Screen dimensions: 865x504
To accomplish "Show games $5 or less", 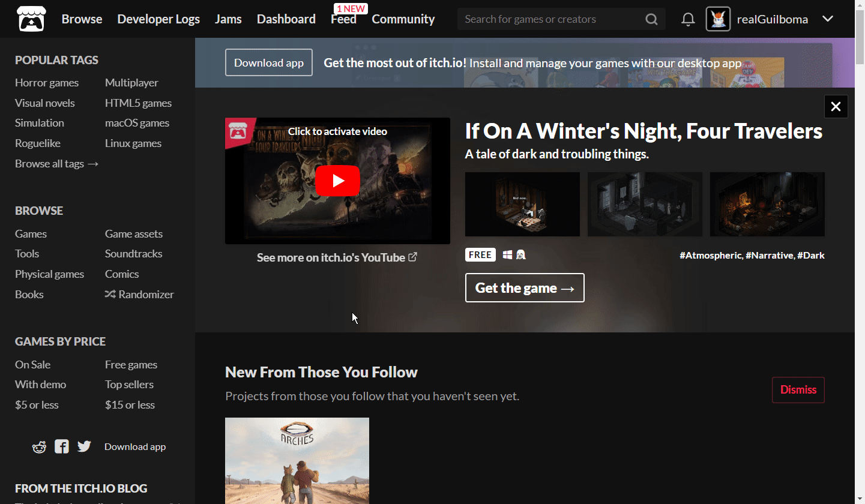I will (x=37, y=405).
